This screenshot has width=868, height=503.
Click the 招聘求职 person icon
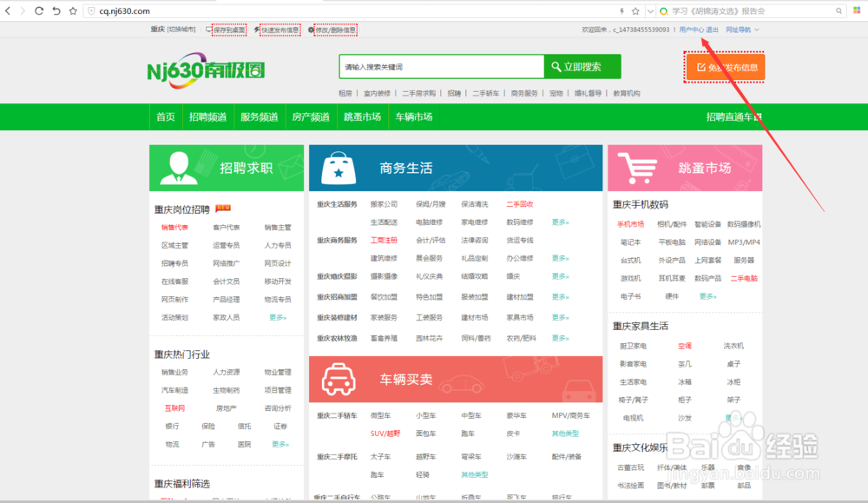(x=180, y=165)
